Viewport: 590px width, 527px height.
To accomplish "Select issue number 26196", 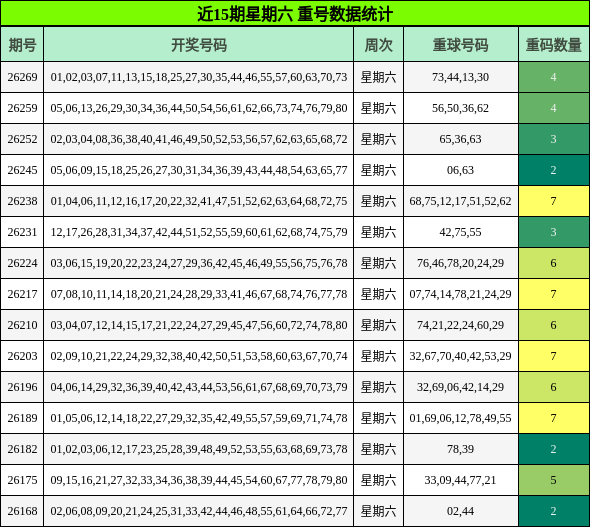I will 22,387.
